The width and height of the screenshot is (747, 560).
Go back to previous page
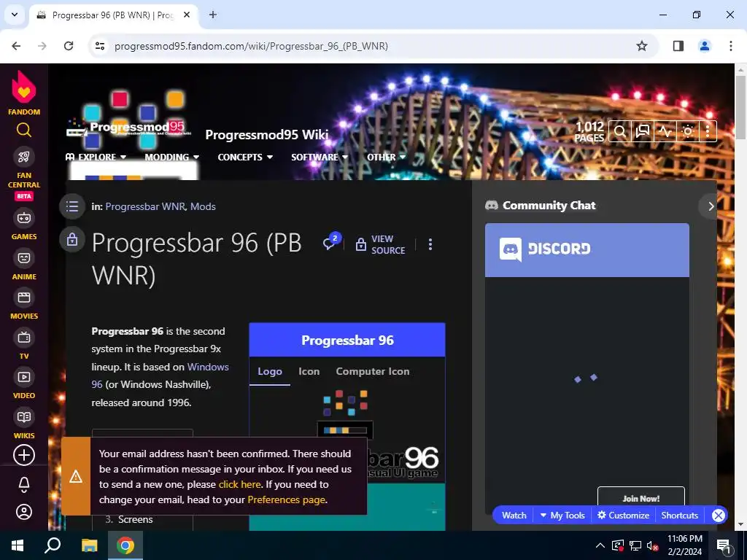tap(16, 46)
